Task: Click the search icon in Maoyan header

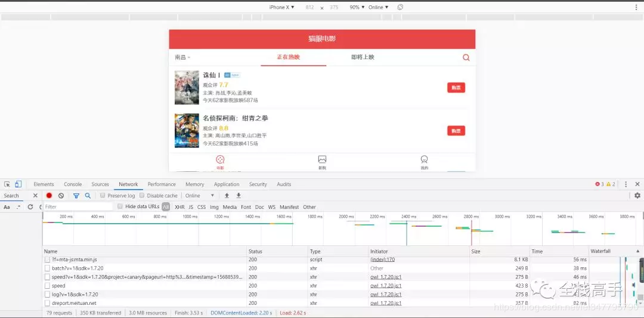Action: coord(466,57)
